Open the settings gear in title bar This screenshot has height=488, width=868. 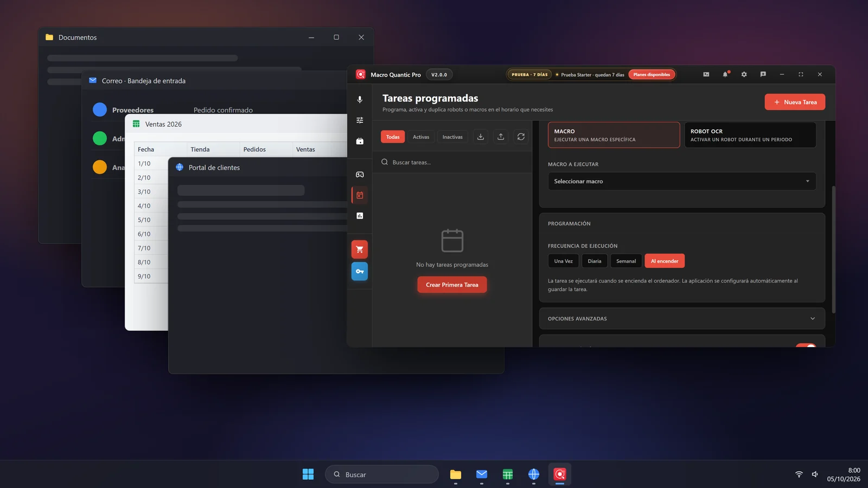point(744,74)
